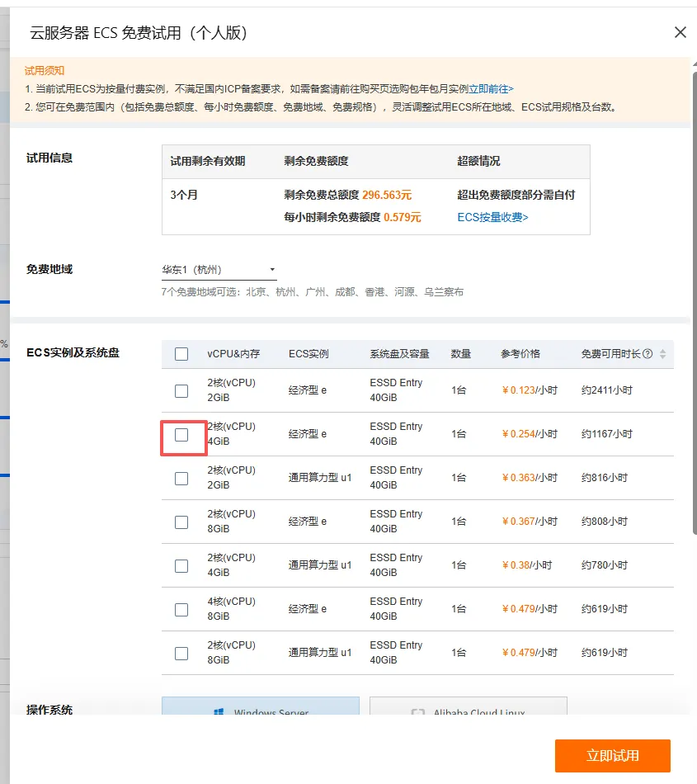Viewport: 697px width, 784px height.
Task: Click the 约808小时 free duration cell
Action: click(604, 522)
